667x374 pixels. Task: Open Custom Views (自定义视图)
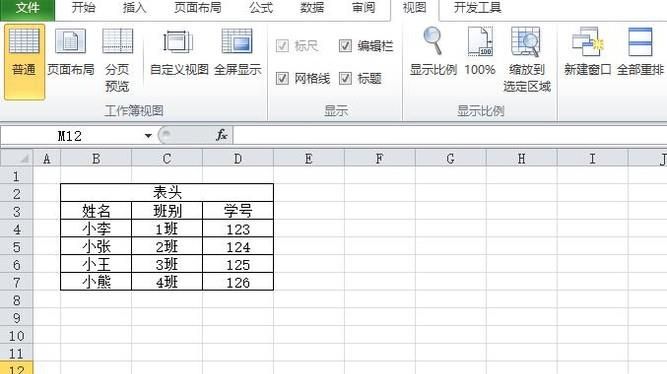179,53
